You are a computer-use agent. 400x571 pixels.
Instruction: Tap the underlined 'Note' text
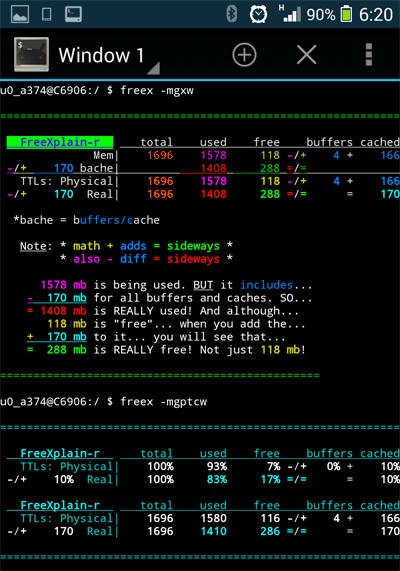[x=33, y=246]
